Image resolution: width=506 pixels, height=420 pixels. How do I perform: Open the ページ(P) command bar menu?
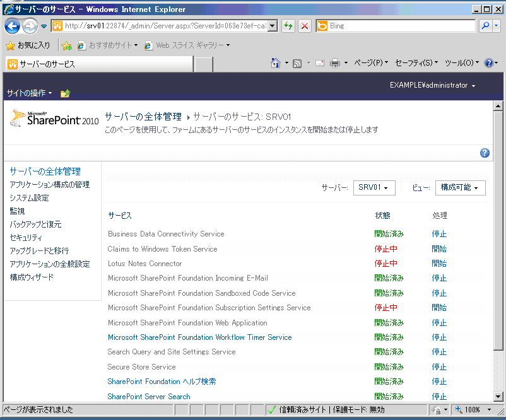point(371,63)
